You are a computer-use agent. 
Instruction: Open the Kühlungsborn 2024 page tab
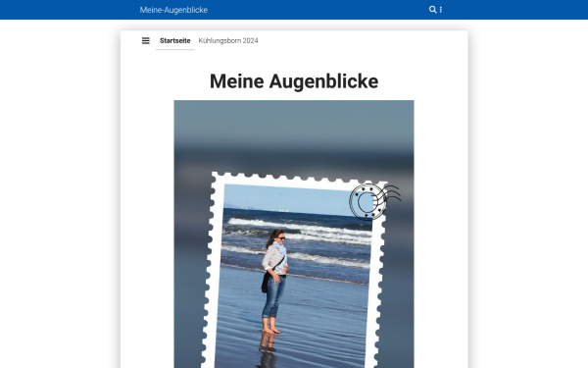(228, 40)
